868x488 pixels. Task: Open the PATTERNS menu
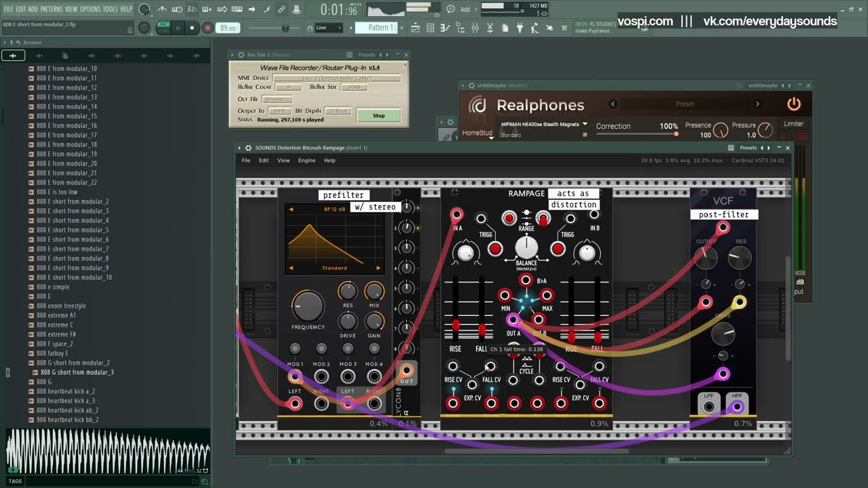[52, 9]
